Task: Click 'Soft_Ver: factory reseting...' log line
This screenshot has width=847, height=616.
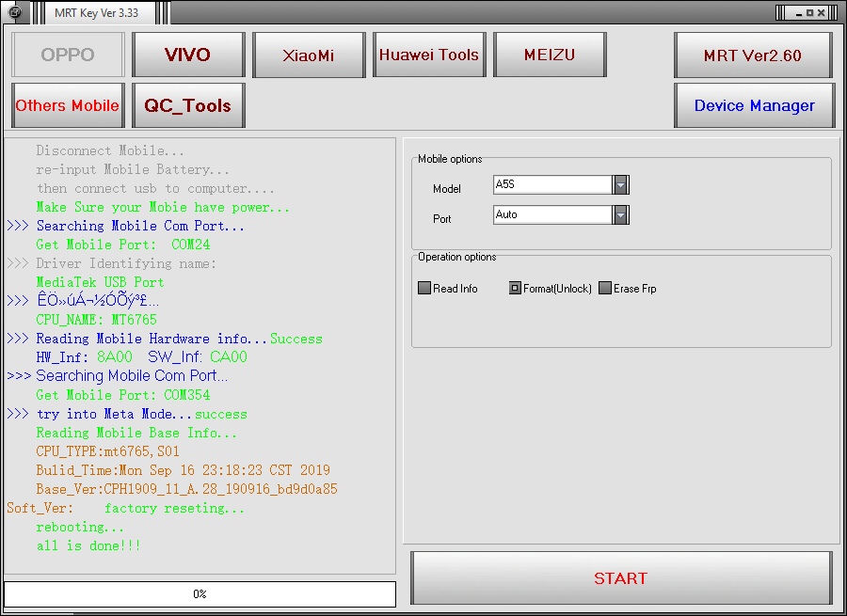Action: [126, 508]
